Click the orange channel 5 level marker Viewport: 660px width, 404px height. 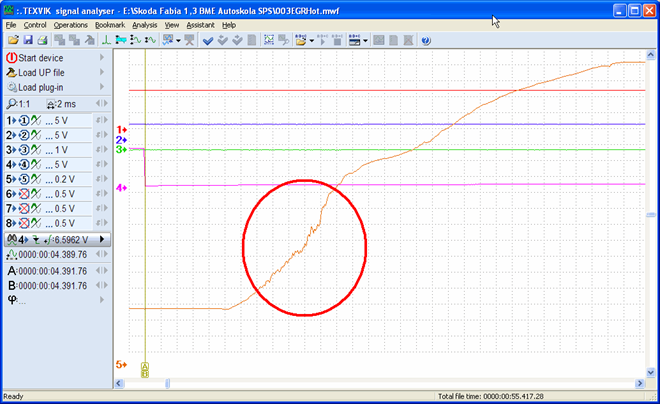122,364
